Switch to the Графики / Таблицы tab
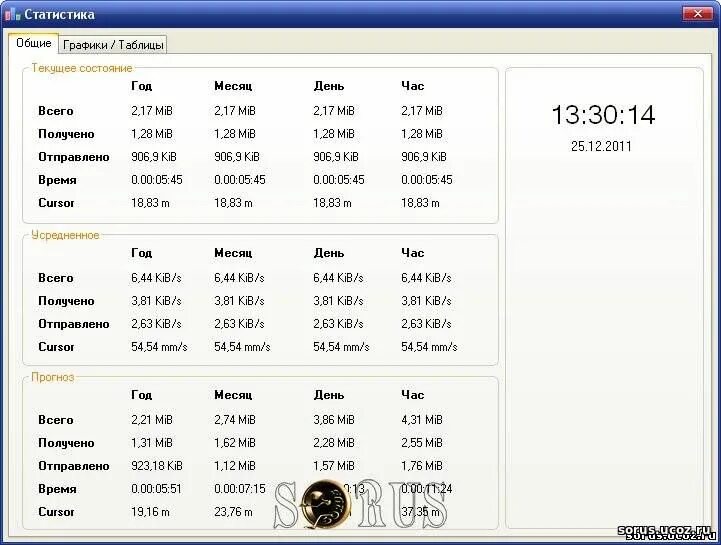The width and height of the screenshot is (721, 545). tap(113, 45)
